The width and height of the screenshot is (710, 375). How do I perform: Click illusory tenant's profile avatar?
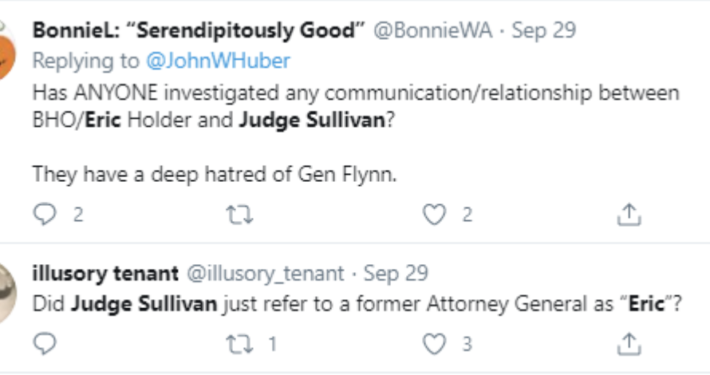pos(7,293)
